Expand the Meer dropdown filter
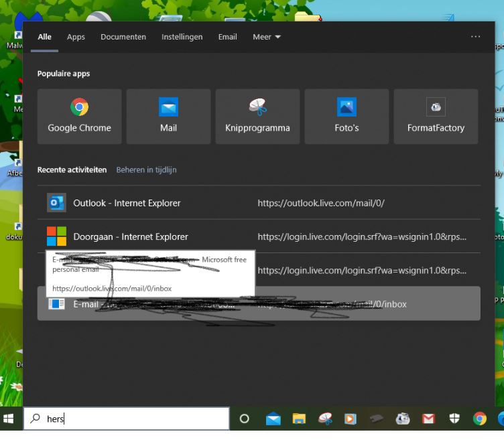504x444 pixels. pyautogui.click(x=267, y=37)
